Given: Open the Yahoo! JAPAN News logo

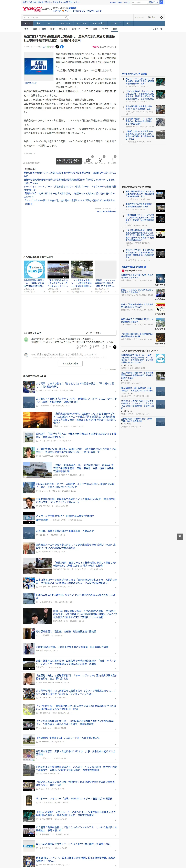Looking at the screenshot, I should [37, 9].
